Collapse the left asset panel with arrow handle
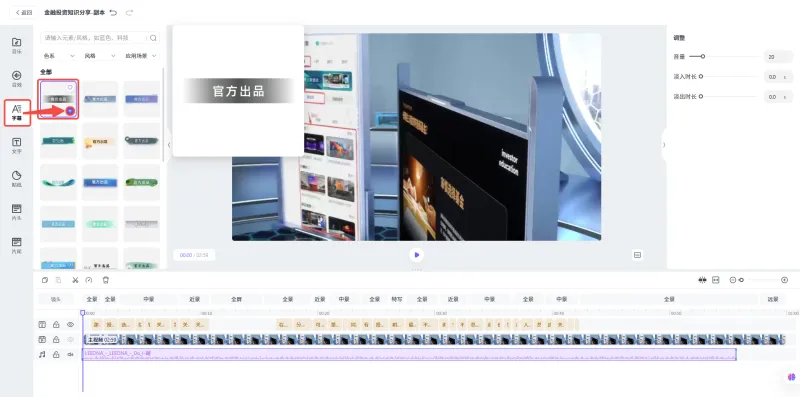800x397 pixels. pos(169,145)
